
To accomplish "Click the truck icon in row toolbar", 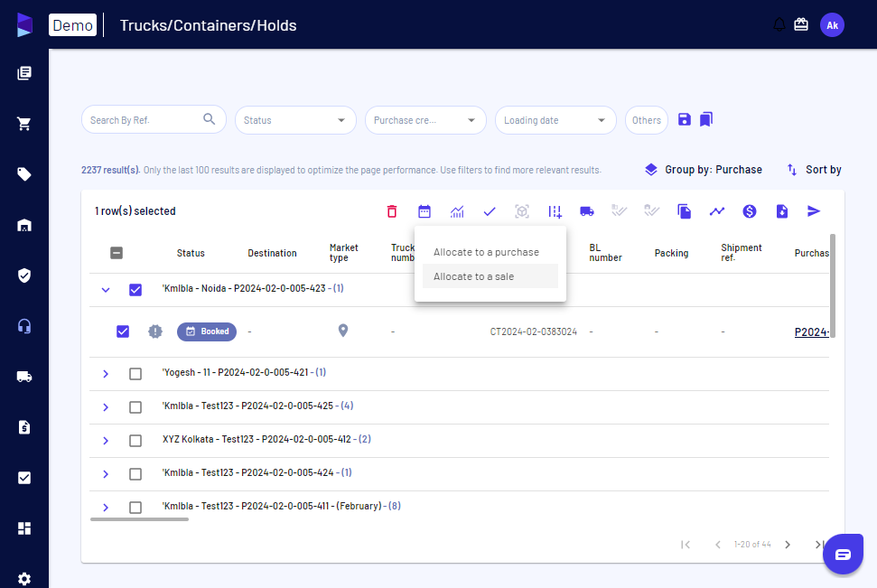I will click(587, 211).
